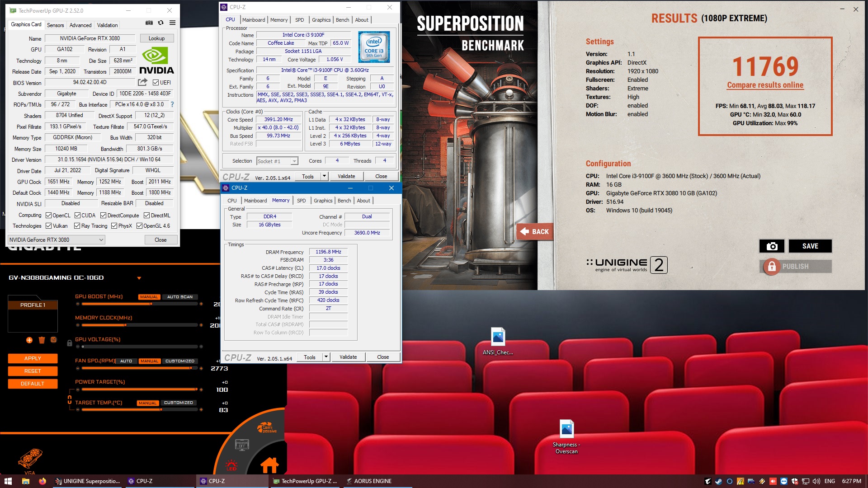Switch to the Advanced tab in GPU-Z
The height and width of the screenshot is (488, 868).
coord(80,25)
